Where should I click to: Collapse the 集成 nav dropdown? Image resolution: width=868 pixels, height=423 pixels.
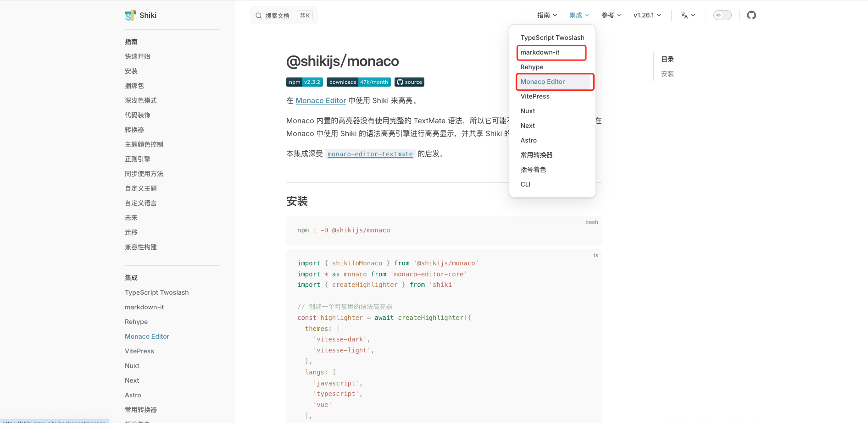pyautogui.click(x=579, y=15)
